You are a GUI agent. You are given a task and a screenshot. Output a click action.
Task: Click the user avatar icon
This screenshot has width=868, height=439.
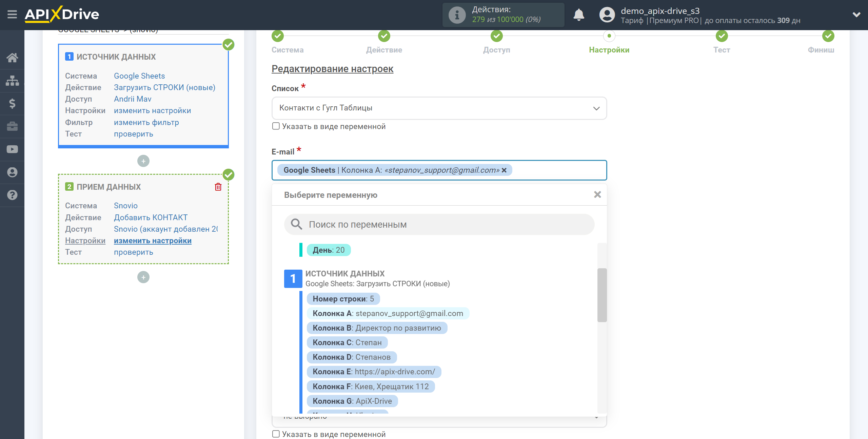click(x=607, y=15)
